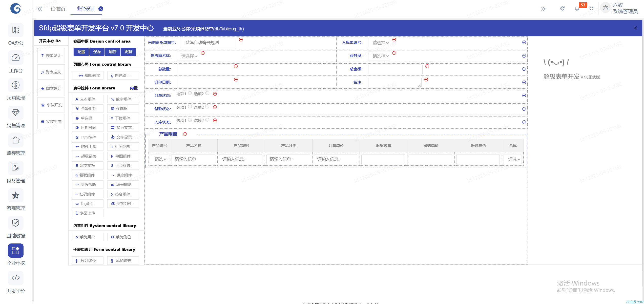644x304 pixels.
Task: Remove the 产品明细 sub-table with red minus
Action: tap(185, 134)
